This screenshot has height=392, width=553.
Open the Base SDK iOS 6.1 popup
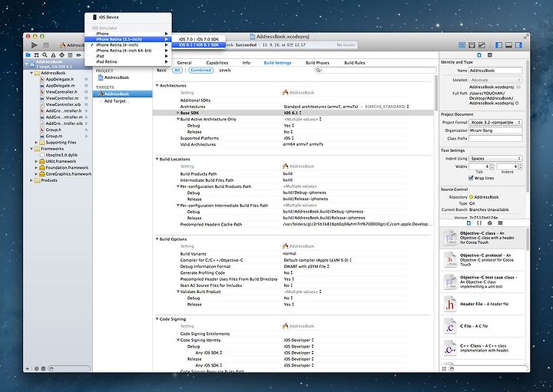click(x=293, y=113)
